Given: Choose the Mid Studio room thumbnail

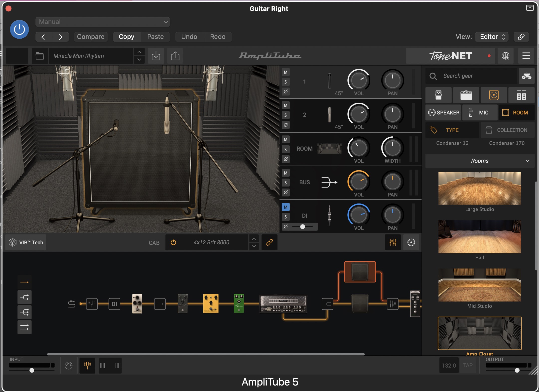Looking at the screenshot, I should pyautogui.click(x=480, y=285).
